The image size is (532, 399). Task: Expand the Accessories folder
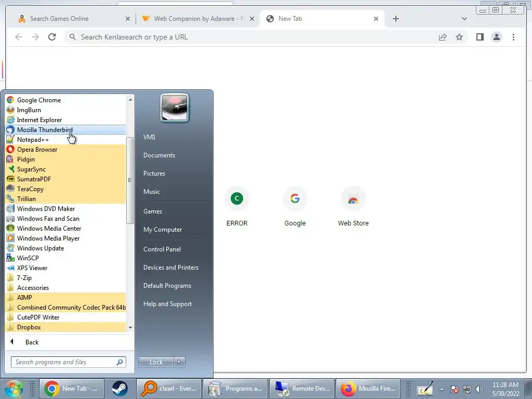pyautogui.click(x=66, y=287)
